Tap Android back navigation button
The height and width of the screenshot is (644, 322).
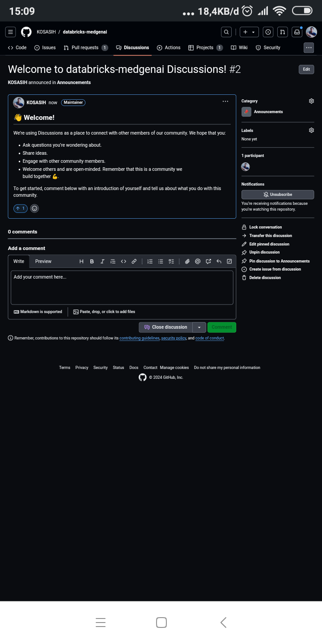pos(224,623)
